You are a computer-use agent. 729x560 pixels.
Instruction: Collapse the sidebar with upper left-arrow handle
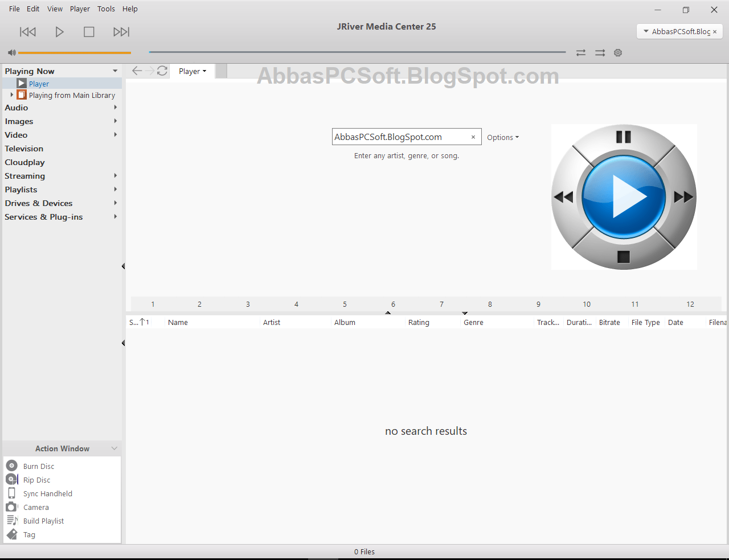(124, 266)
